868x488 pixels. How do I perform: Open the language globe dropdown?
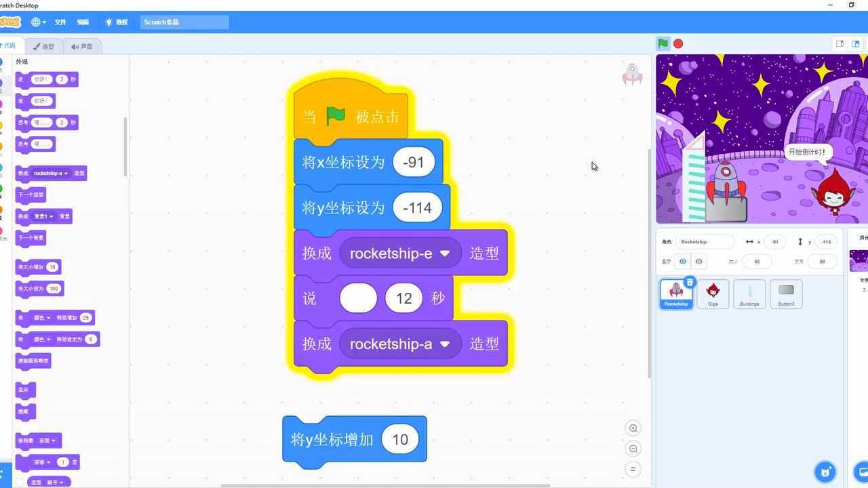(x=37, y=22)
